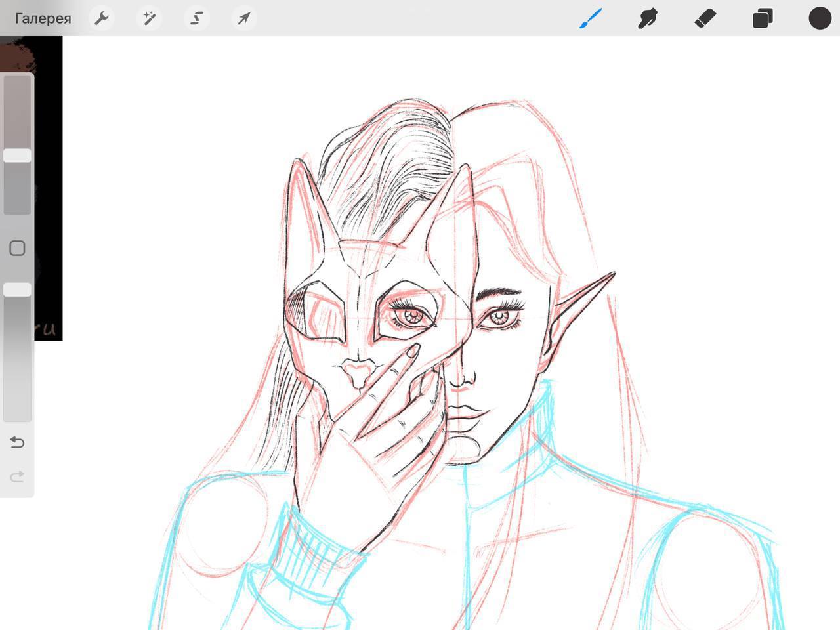Tap the unmasked eye on the face
840x630 pixels.
(501, 318)
